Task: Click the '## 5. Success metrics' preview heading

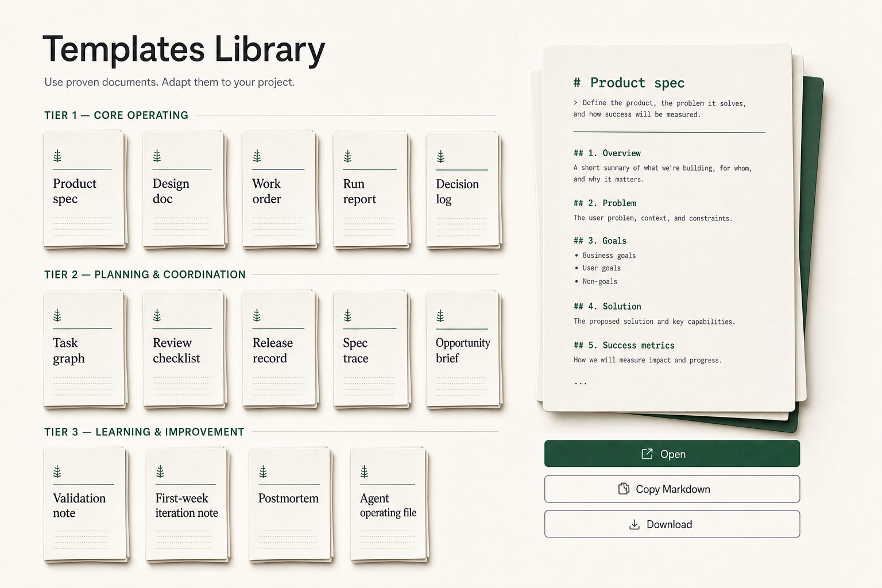Action: click(624, 346)
